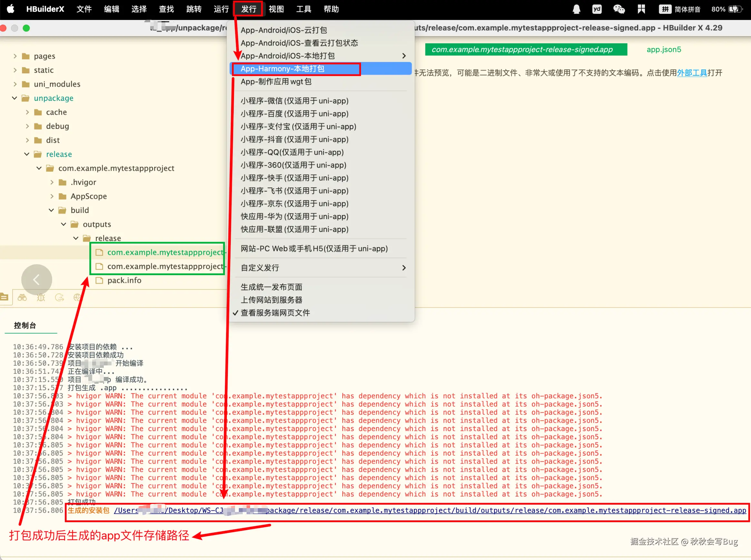Open the bug debug panel icon

[x=41, y=298]
